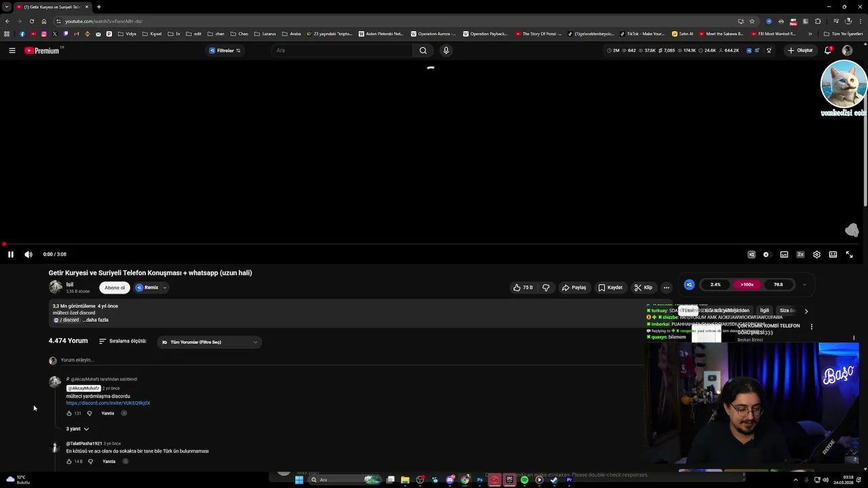Open the Windows Start menu
This screenshot has height=488, width=868.
pos(299,480)
